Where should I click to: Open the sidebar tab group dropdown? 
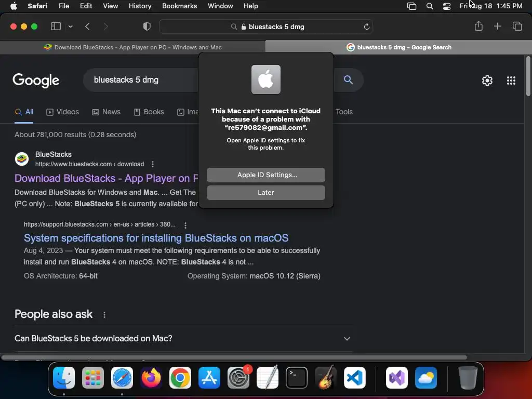click(70, 26)
